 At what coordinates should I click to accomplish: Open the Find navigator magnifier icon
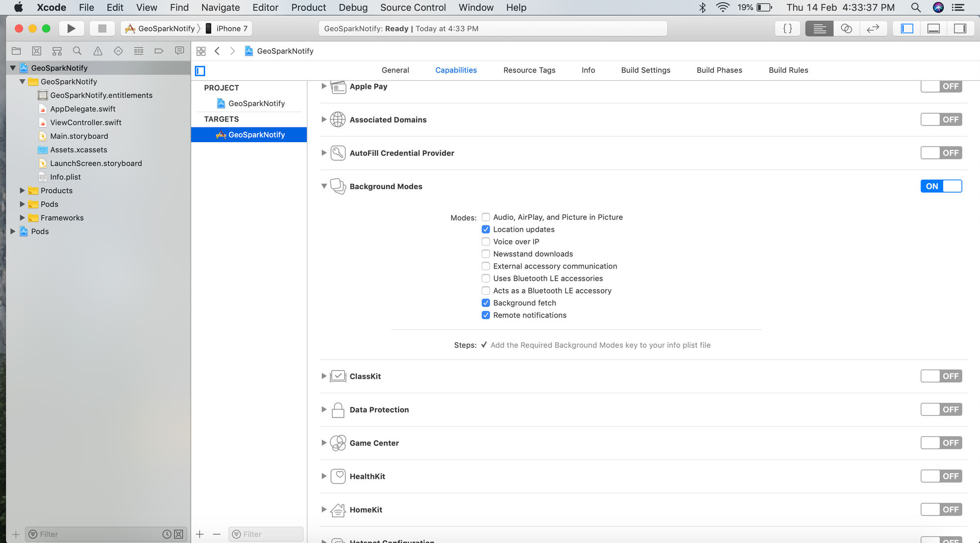tap(77, 51)
